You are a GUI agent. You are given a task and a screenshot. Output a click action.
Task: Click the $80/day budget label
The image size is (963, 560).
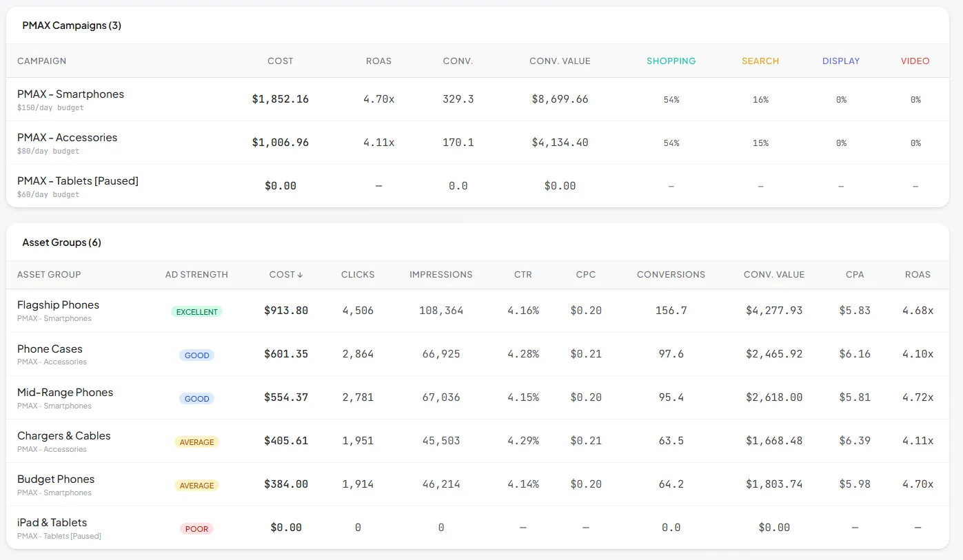pos(48,152)
